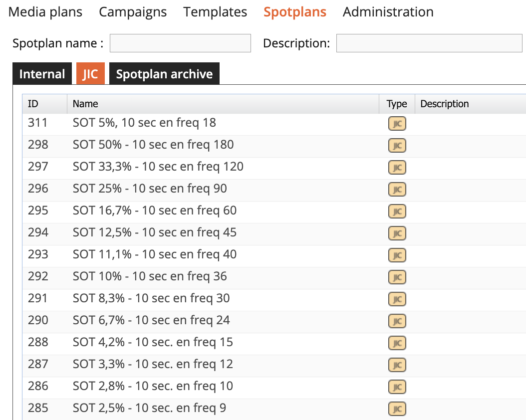526x420 pixels.
Task: Click JIC badge on spotplan 296
Action: (x=397, y=190)
